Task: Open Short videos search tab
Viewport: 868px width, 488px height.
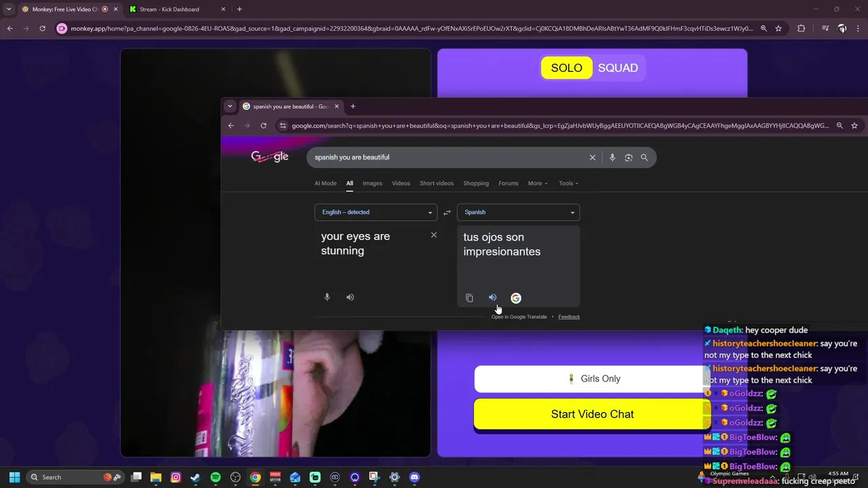Action: (x=437, y=183)
